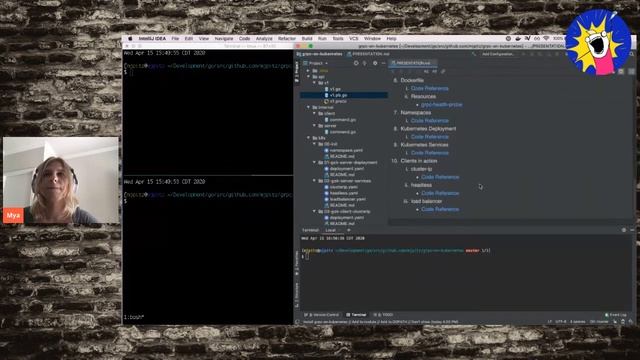
Task: Open Terminal panel gear settings
Action: coord(624,230)
